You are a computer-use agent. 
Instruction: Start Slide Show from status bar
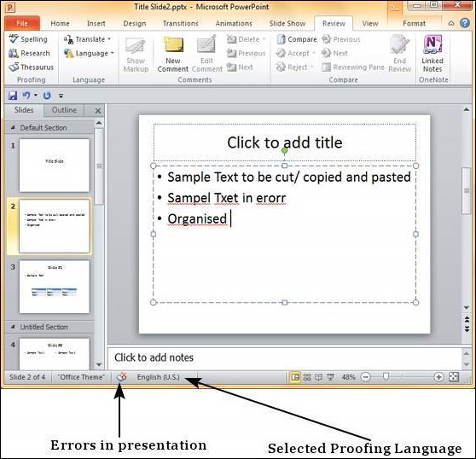pyautogui.click(x=330, y=377)
